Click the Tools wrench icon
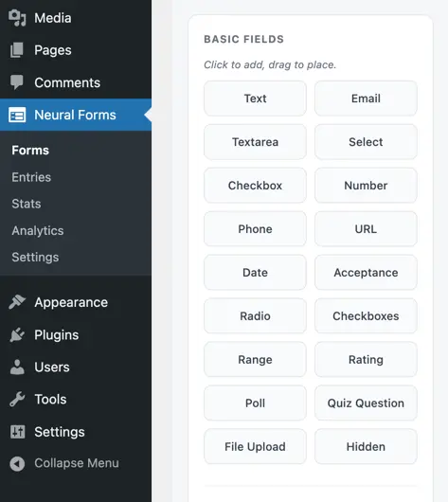 click(17, 399)
